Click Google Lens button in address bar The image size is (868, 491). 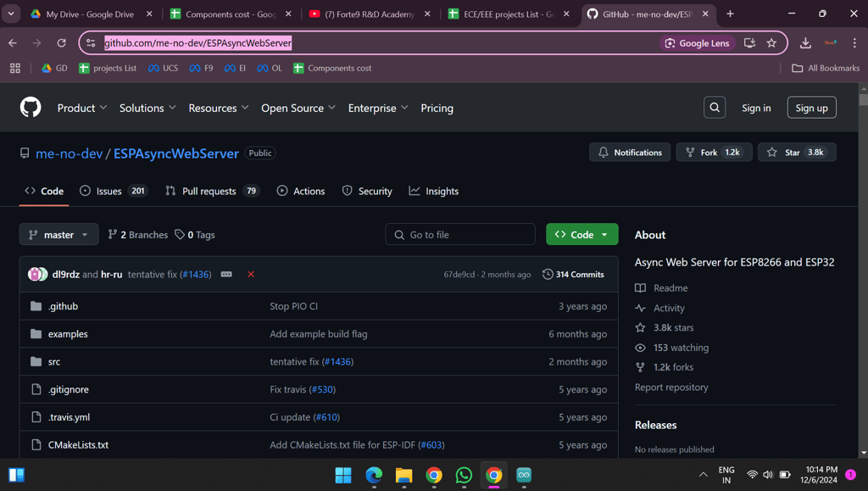coord(697,42)
